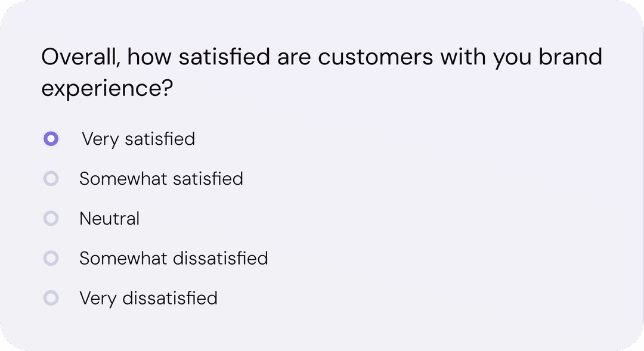Click the Very satisfied label text

138,139
